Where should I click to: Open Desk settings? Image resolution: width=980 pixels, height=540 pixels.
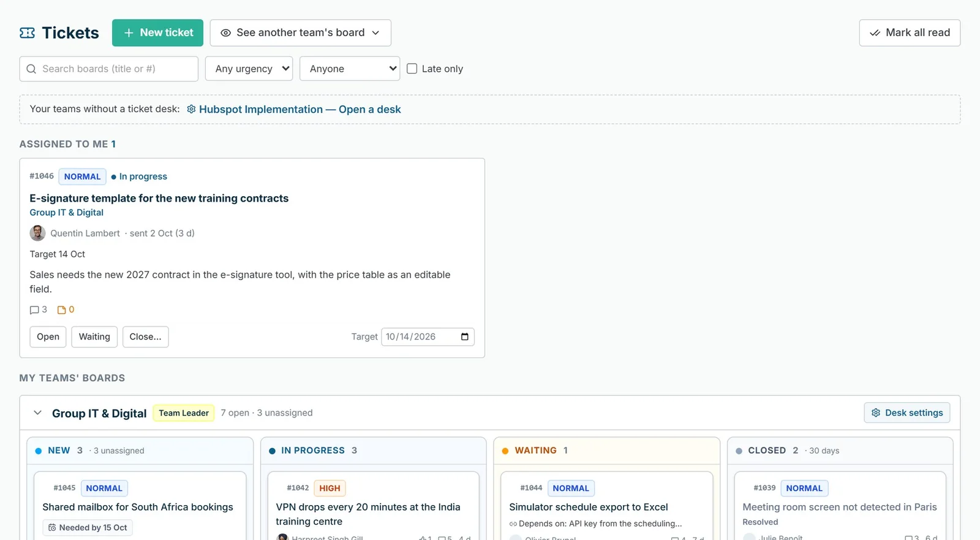907,413
